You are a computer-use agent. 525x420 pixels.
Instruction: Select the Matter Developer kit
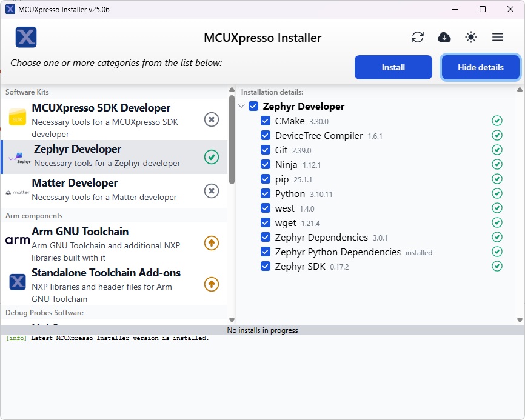point(114,191)
